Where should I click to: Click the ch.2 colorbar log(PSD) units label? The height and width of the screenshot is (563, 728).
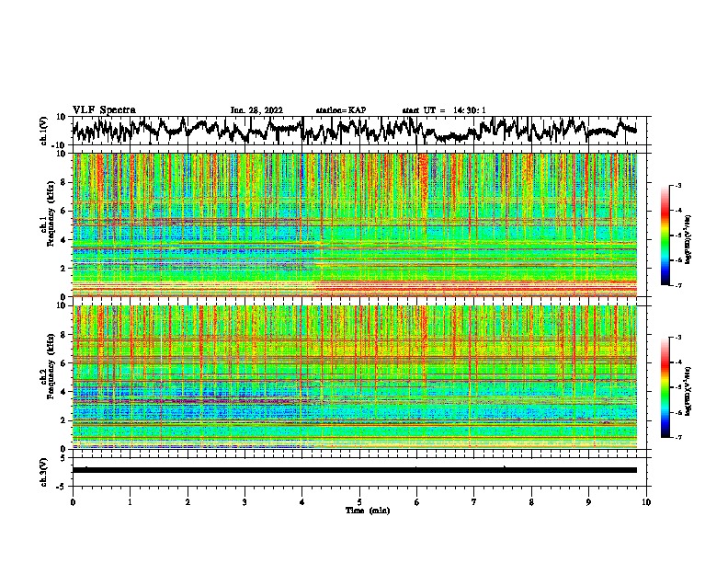pyautogui.click(x=688, y=392)
